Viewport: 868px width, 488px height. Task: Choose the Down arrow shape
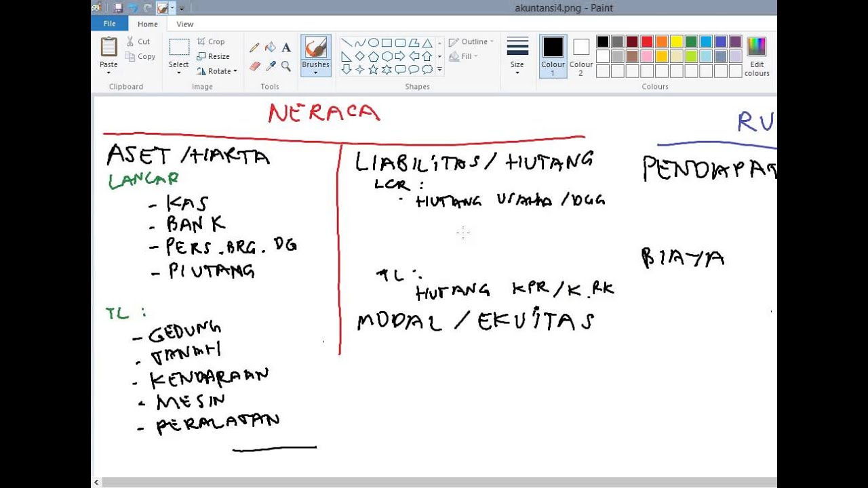pos(347,69)
